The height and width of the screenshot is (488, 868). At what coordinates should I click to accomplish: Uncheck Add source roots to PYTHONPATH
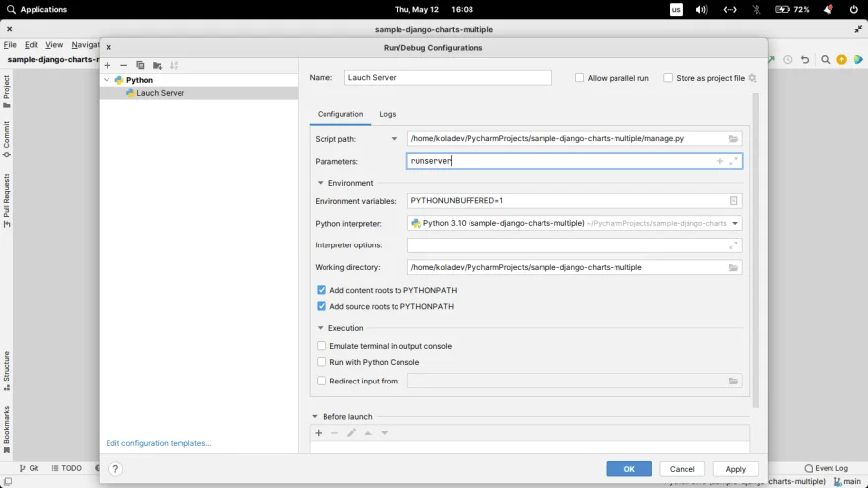click(322, 306)
